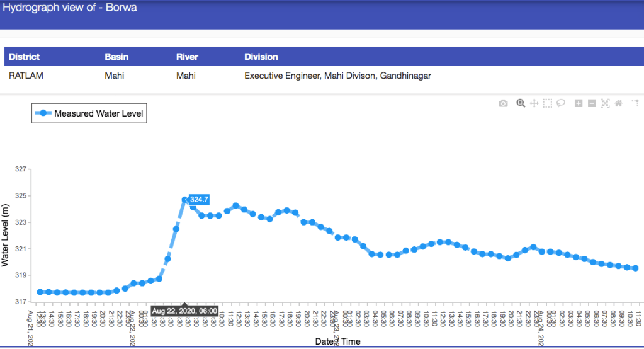This screenshot has height=349, width=644.
Task: Click the River column header
Action: 187,57
